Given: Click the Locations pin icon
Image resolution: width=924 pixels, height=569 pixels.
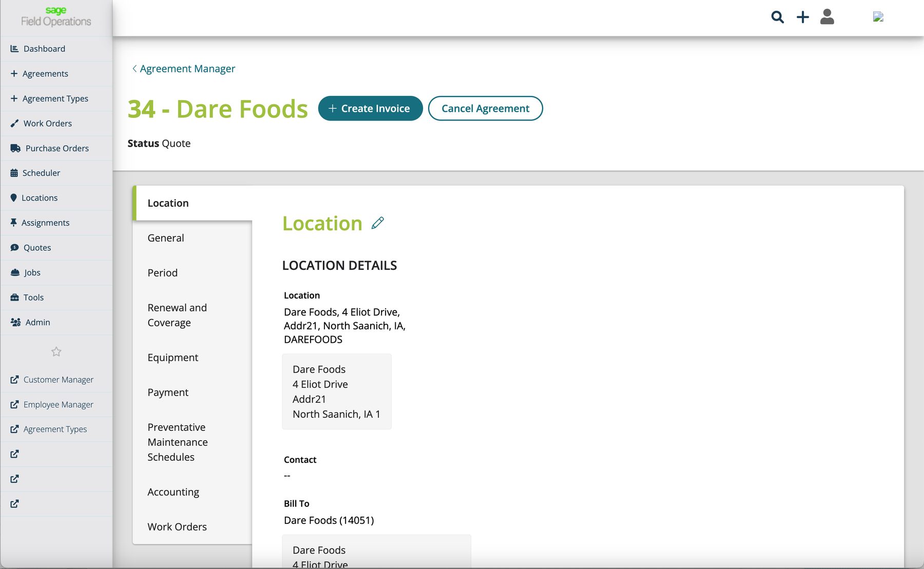Looking at the screenshot, I should [x=13, y=198].
